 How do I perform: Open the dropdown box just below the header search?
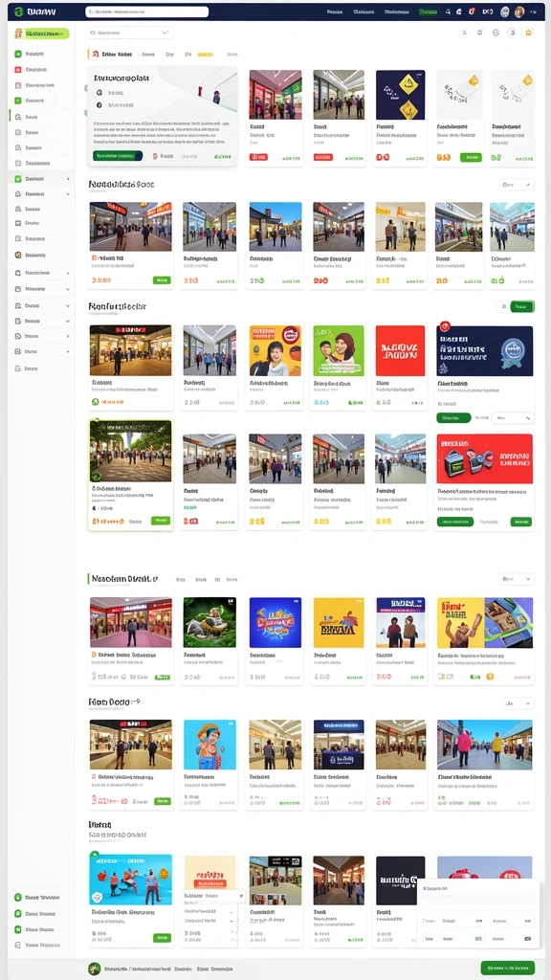point(129,33)
